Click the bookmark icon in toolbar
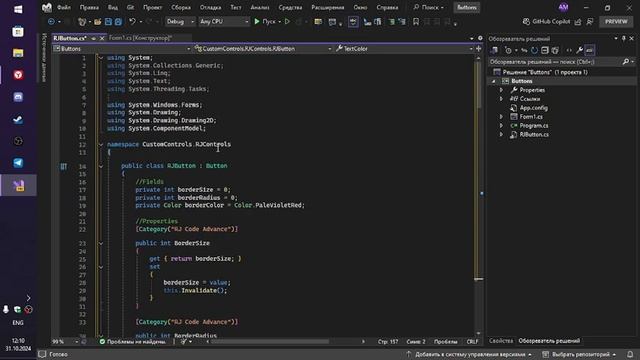 pos(416,22)
